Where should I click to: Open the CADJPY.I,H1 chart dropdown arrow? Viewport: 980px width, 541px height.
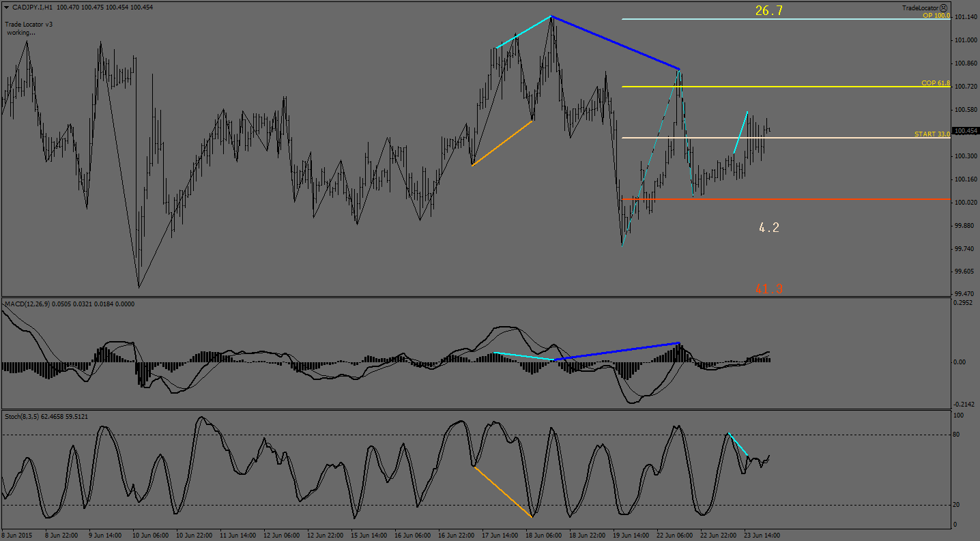6,7
